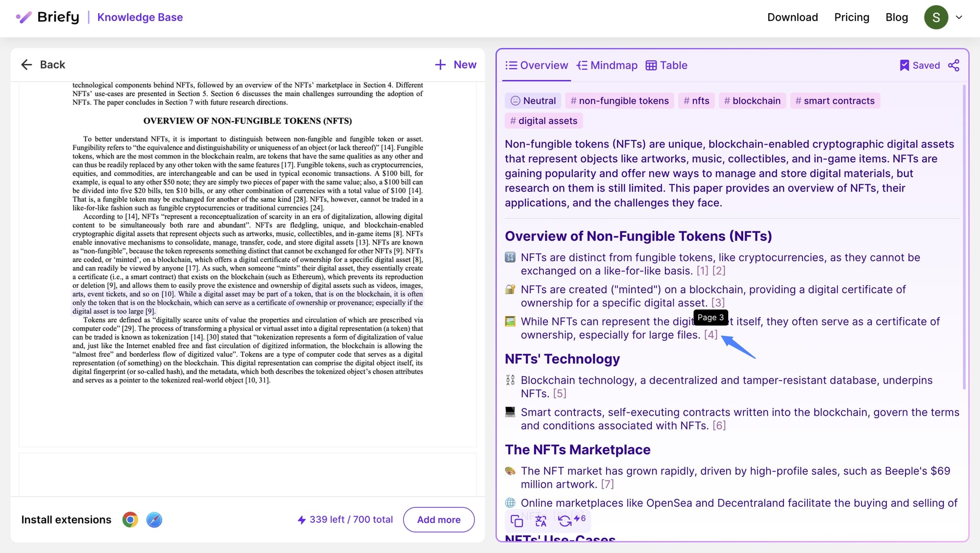The width and height of the screenshot is (980, 553).
Task: Click the translate summary icon
Action: click(x=540, y=521)
